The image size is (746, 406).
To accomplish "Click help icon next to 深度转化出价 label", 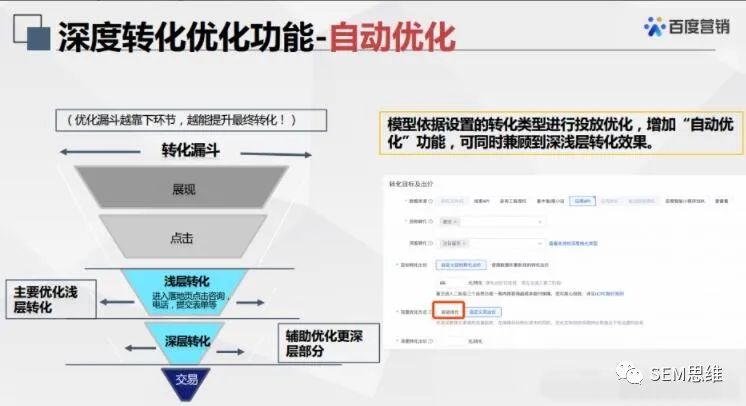I will pyautogui.click(x=431, y=341).
